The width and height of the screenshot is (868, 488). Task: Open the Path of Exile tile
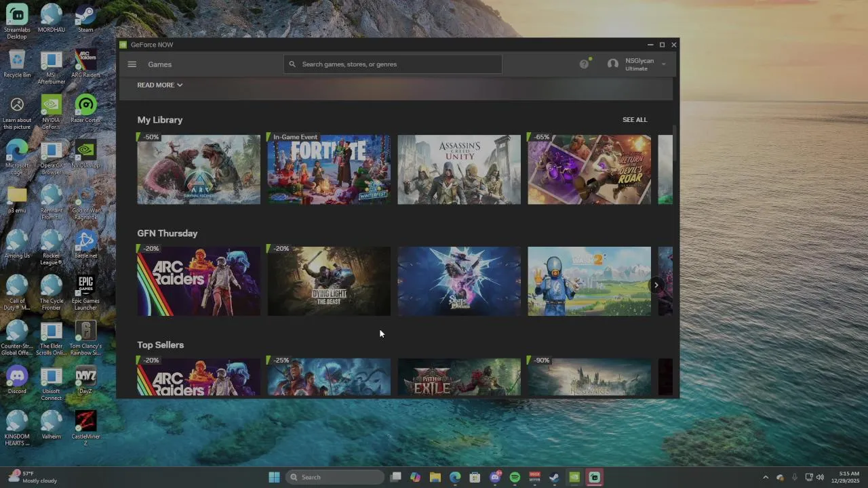pos(459,377)
